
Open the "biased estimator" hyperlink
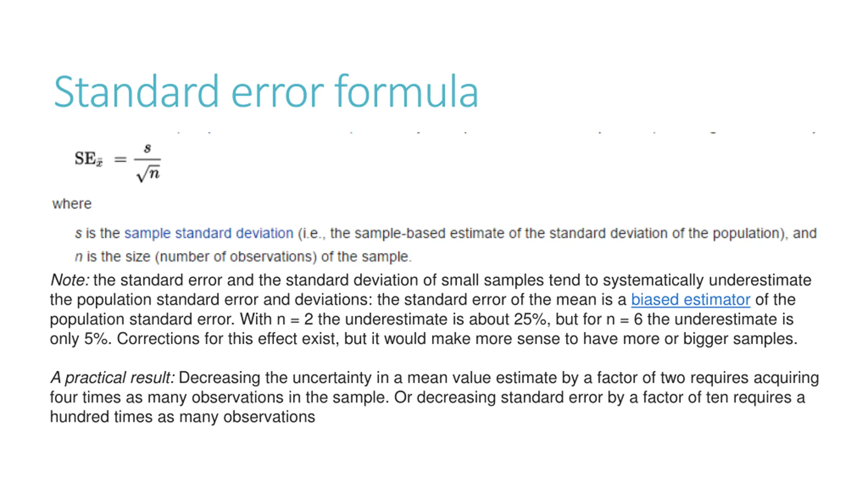(690, 300)
